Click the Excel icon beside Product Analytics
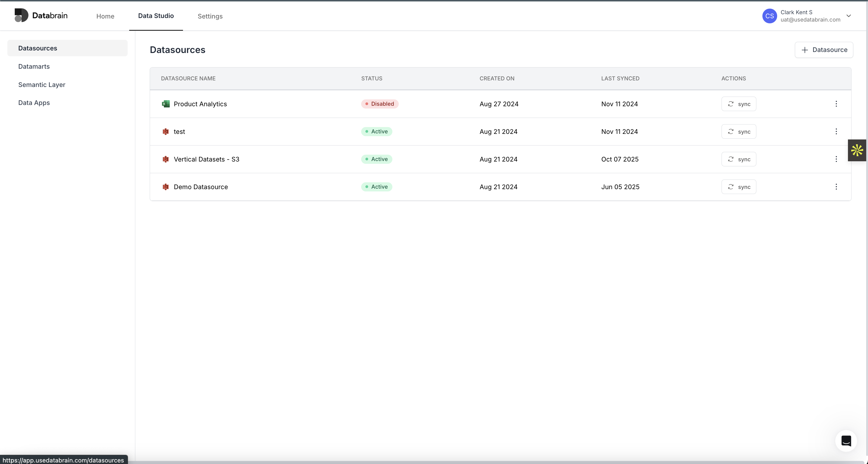868x464 pixels. tap(165, 104)
